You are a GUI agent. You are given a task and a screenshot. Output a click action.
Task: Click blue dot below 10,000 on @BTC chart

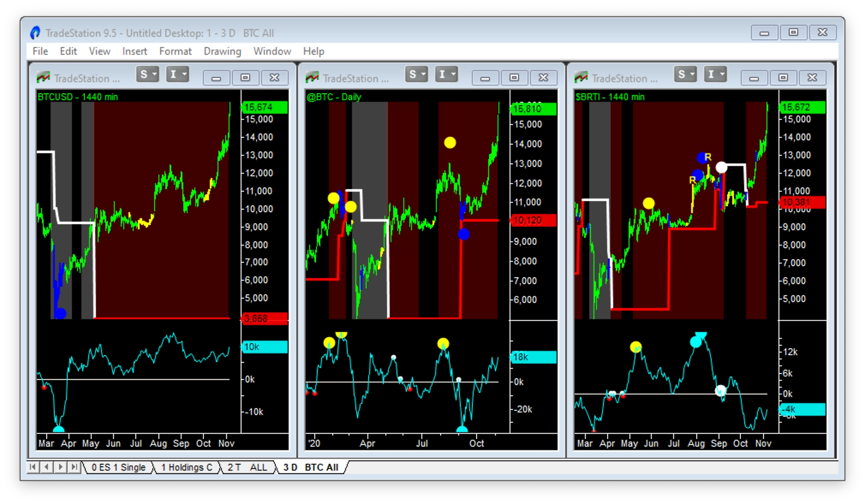(463, 234)
